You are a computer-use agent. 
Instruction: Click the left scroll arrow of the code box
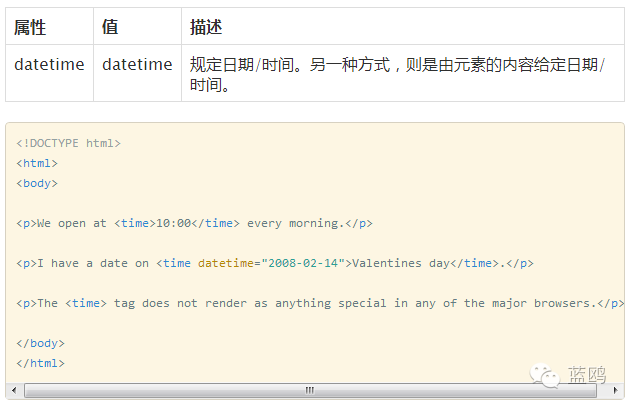[x=14, y=390]
